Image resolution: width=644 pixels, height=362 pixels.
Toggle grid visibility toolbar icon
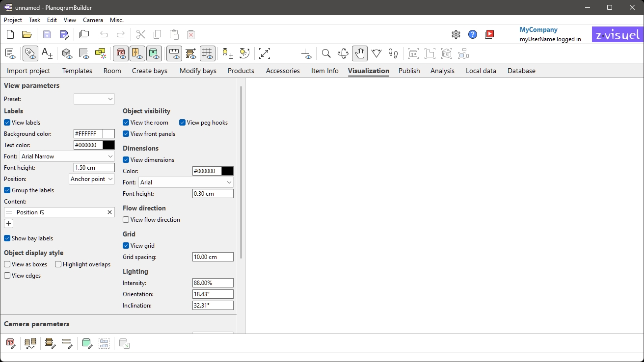pos(207,53)
